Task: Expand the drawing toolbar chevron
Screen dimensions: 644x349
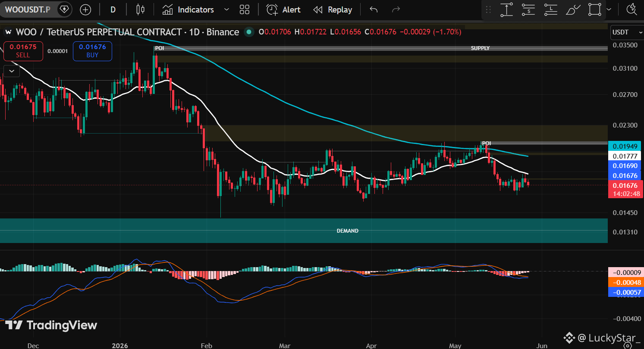Action: coord(609,9)
